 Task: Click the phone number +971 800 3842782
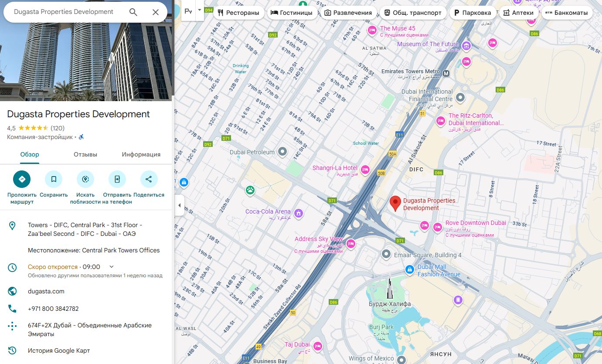(53, 309)
